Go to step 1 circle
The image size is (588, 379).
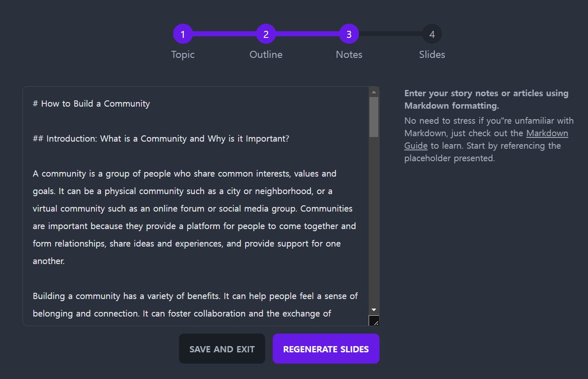[183, 34]
